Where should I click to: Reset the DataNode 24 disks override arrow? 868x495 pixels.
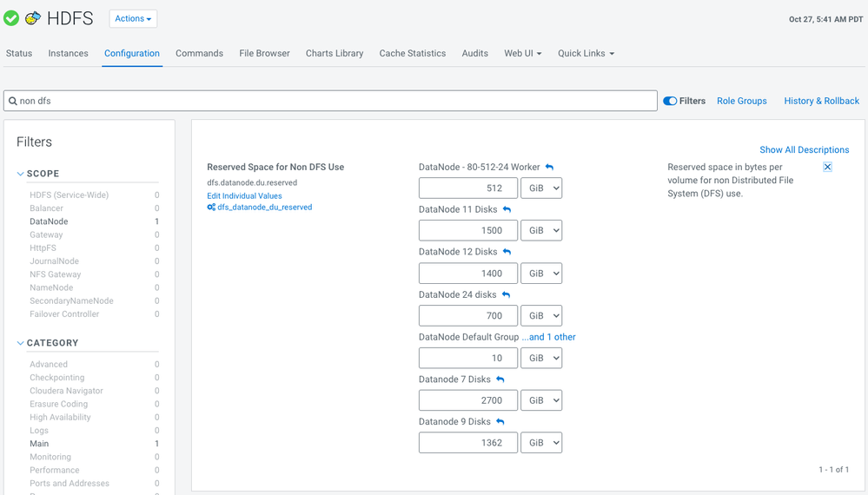point(506,294)
